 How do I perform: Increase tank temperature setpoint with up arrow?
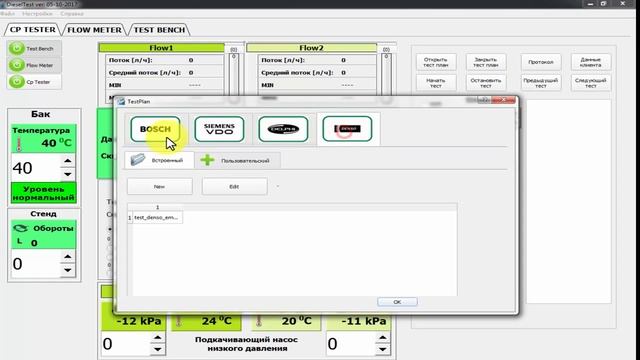coord(68,161)
